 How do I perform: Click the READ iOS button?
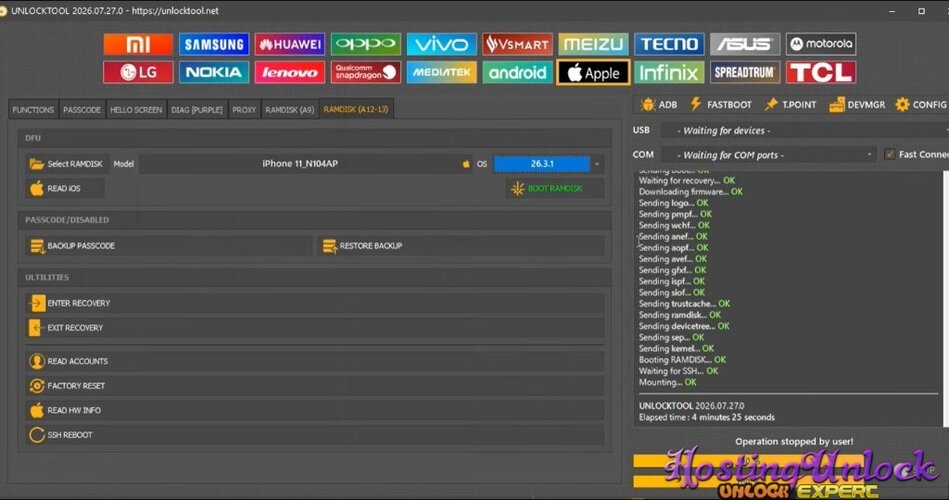(x=64, y=188)
